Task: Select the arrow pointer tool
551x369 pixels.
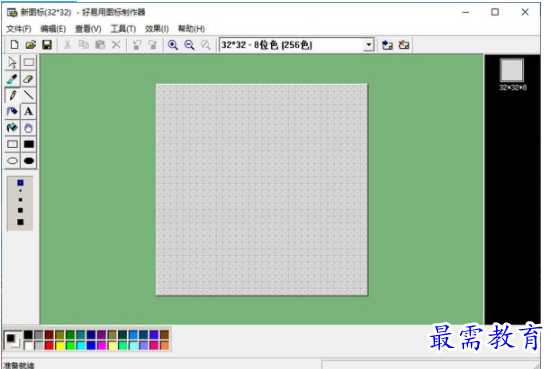Action: click(12, 63)
